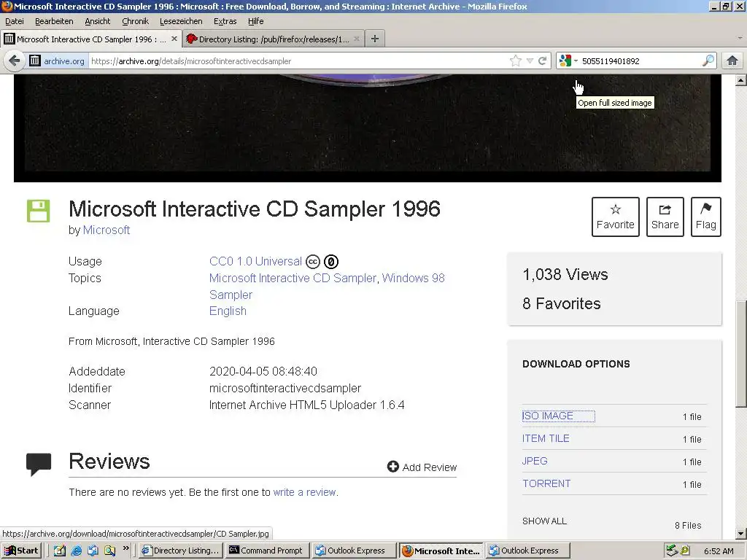Screen dimensions: 747x560
Task: Click the page scrollbar down arrow
Action: click(x=741, y=533)
